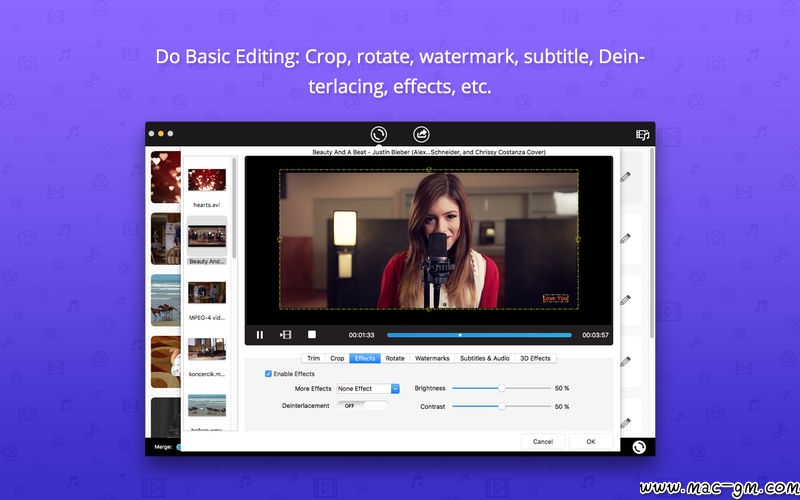This screenshot has height=500, width=800.
Task: Click the right crop handle on video
Action: tap(578, 239)
